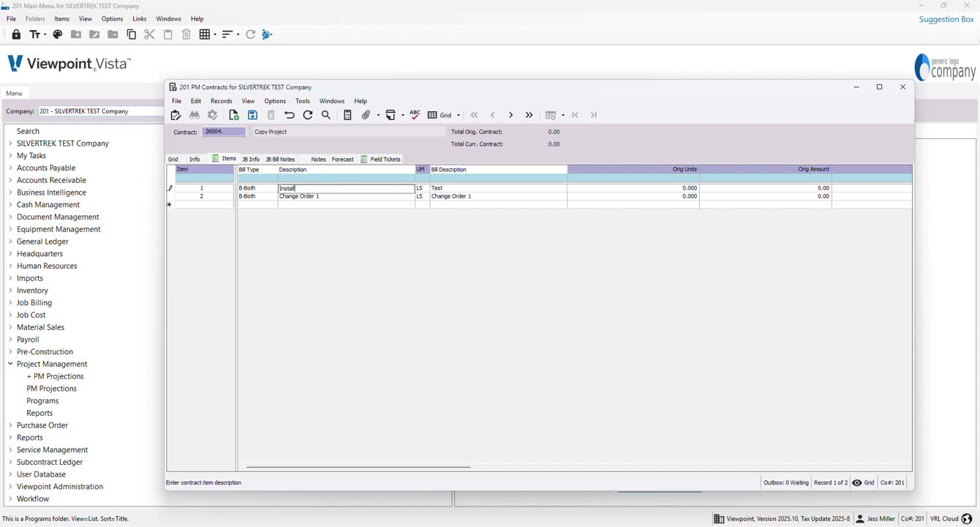Click the copy icon in main toolbar
This screenshot has height=527, width=980.
pyautogui.click(x=132, y=34)
